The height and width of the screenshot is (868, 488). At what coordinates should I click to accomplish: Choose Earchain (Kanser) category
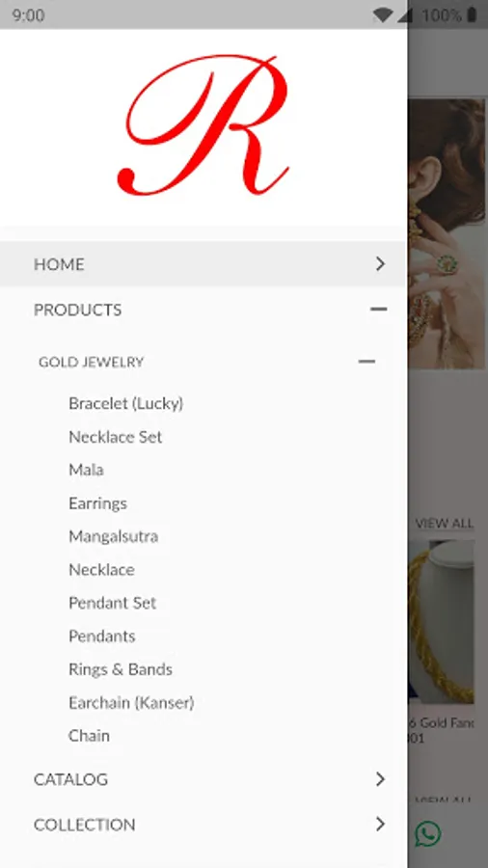131,702
